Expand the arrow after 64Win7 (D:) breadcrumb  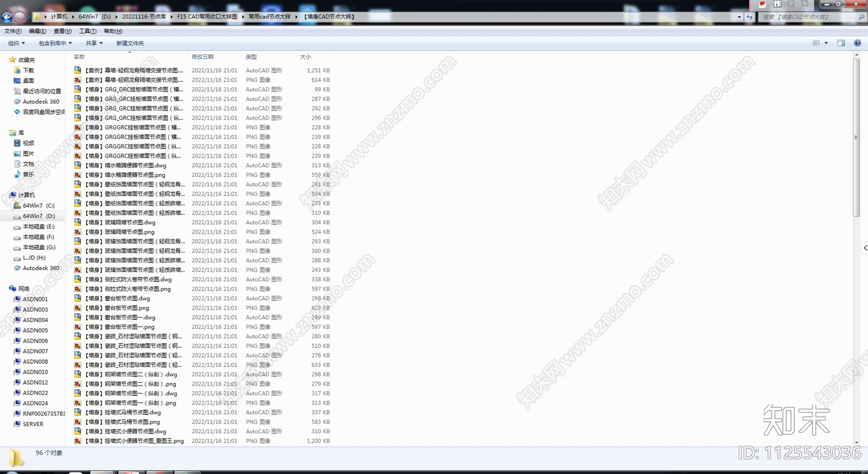coord(116,17)
